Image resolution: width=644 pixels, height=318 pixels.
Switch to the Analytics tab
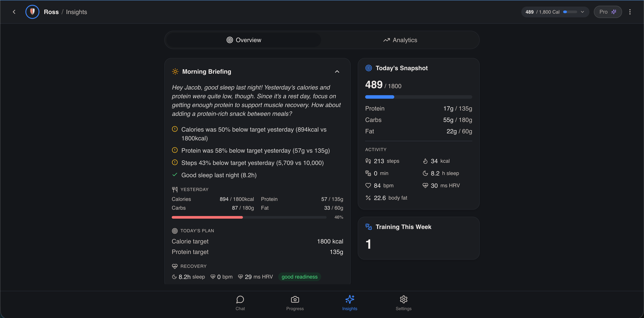(400, 40)
